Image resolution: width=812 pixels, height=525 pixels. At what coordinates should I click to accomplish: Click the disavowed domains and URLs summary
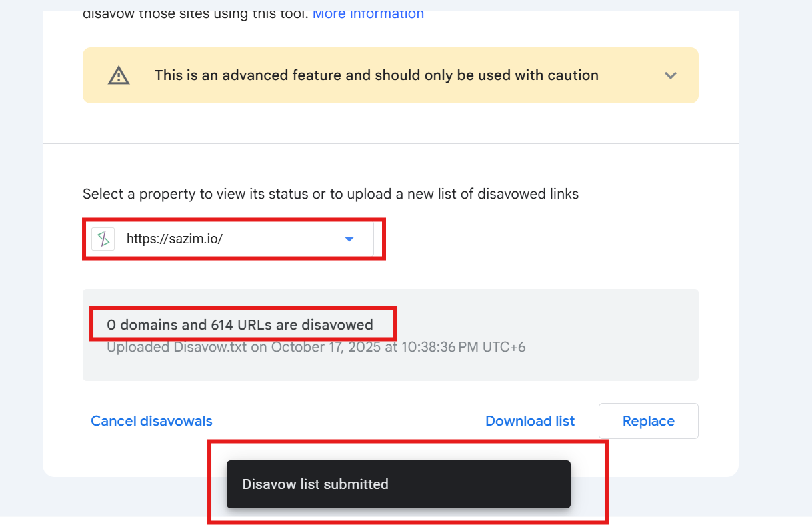pos(240,325)
